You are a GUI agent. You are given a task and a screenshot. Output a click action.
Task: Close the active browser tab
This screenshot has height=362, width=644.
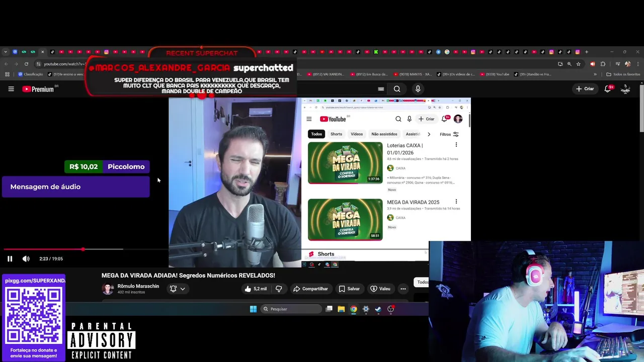42,52
